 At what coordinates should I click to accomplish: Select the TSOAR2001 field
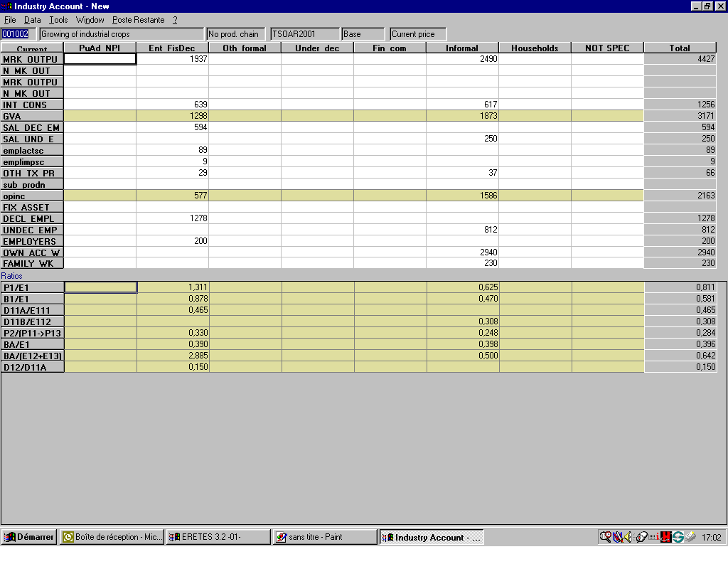coord(304,34)
